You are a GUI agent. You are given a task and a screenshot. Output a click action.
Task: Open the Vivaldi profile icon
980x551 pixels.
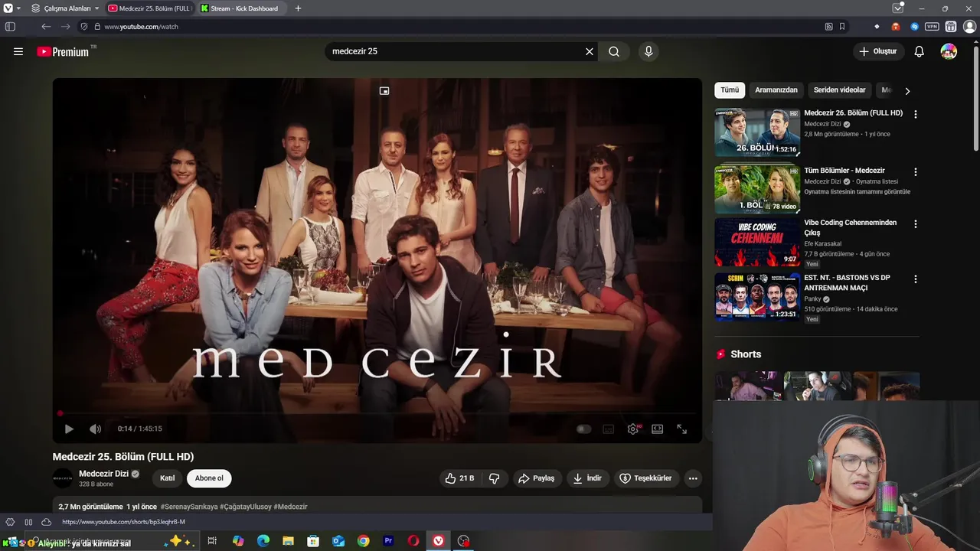pos(969,27)
